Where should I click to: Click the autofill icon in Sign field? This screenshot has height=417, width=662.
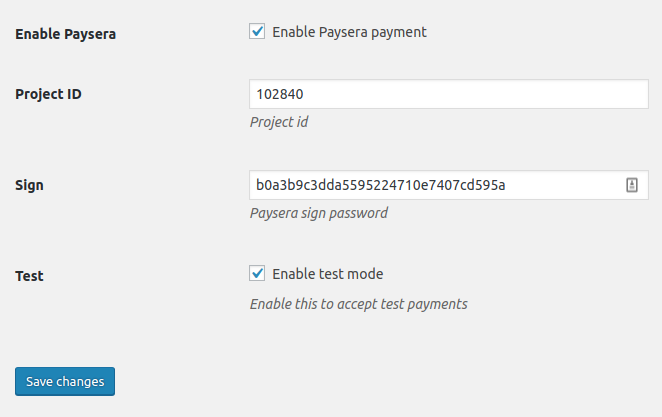632,185
